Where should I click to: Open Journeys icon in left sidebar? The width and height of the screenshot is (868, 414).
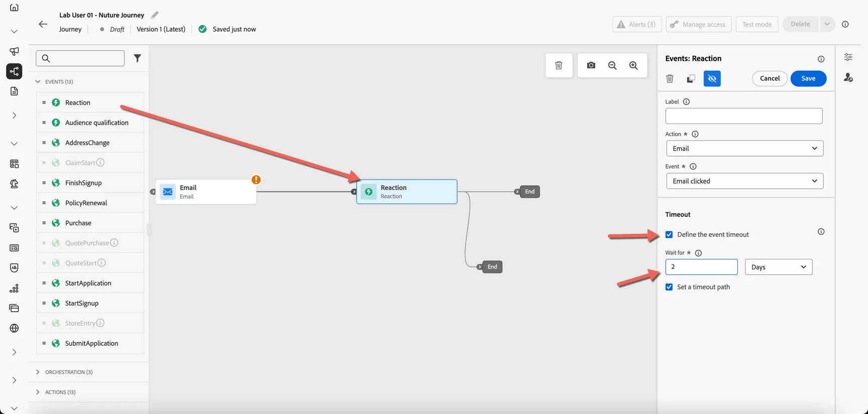tap(14, 71)
